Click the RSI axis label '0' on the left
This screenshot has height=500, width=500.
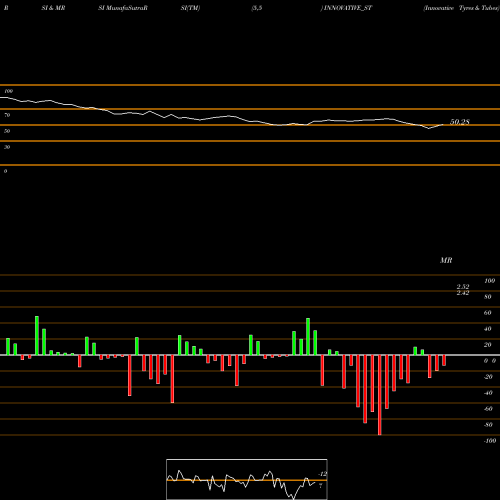point(5,171)
